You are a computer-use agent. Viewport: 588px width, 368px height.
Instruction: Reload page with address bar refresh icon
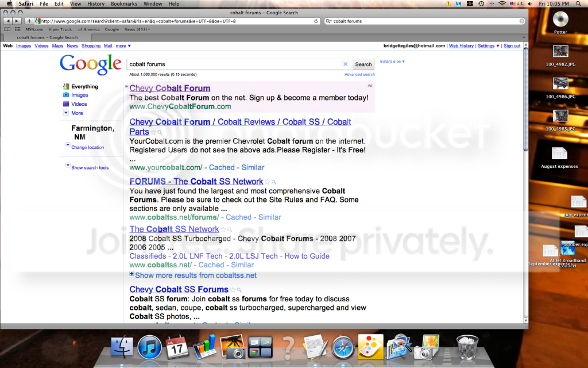point(316,21)
